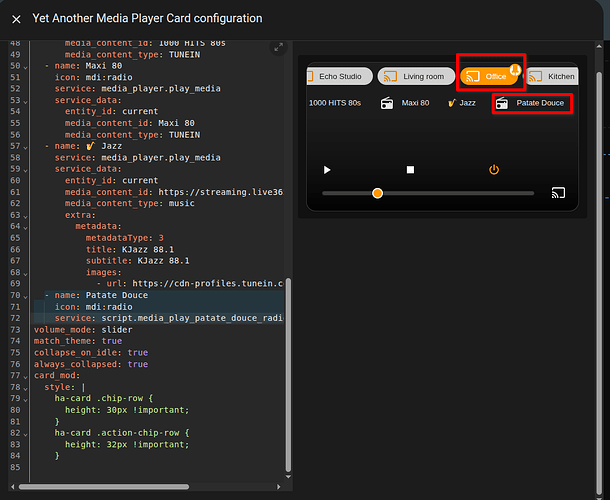Image resolution: width=610 pixels, height=500 pixels.
Task: Click the preview pane scrollbar
Action: pos(599,284)
